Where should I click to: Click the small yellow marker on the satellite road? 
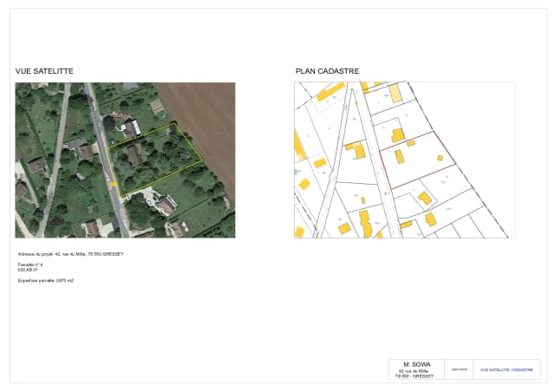(x=114, y=183)
